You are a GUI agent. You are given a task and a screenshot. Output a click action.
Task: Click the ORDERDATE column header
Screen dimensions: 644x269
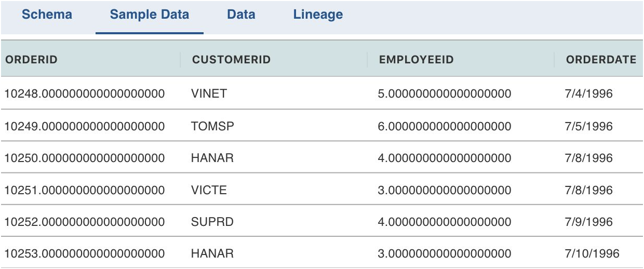tap(601, 60)
